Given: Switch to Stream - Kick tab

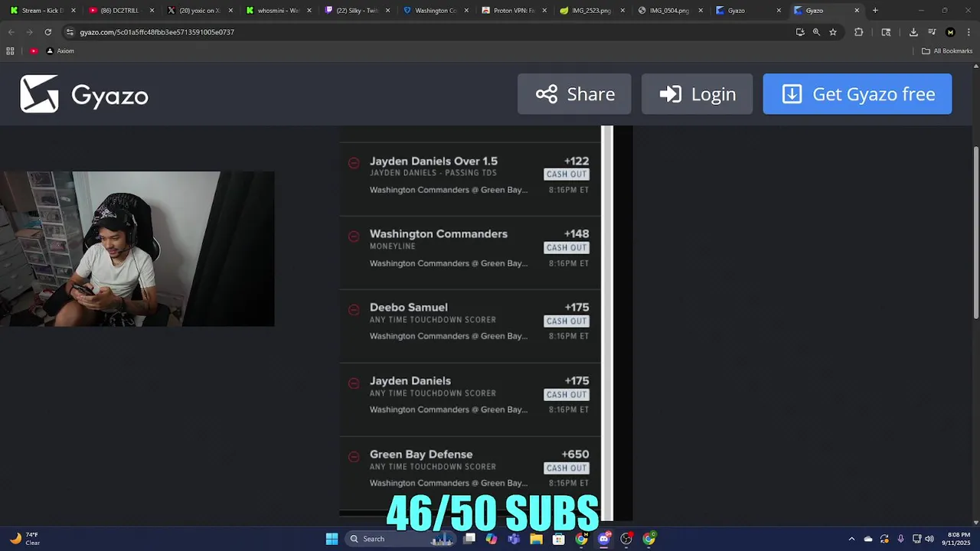Looking at the screenshot, I should tap(41, 11).
